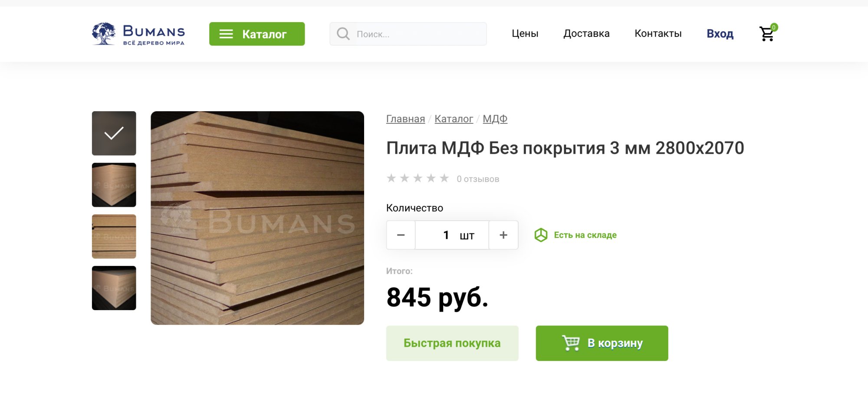Open the shopping cart icon in header
This screenshot has height=414, width=868.
[x=767, y=33]
